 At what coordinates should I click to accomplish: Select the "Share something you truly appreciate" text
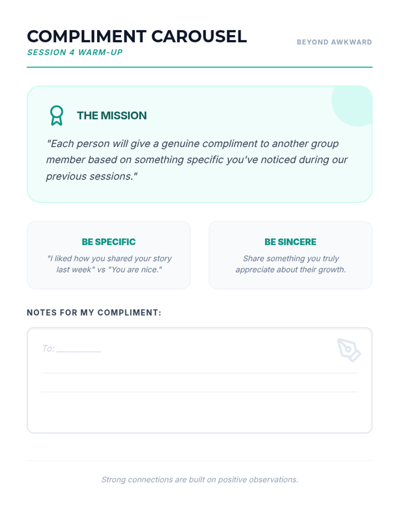coord(291,264)
